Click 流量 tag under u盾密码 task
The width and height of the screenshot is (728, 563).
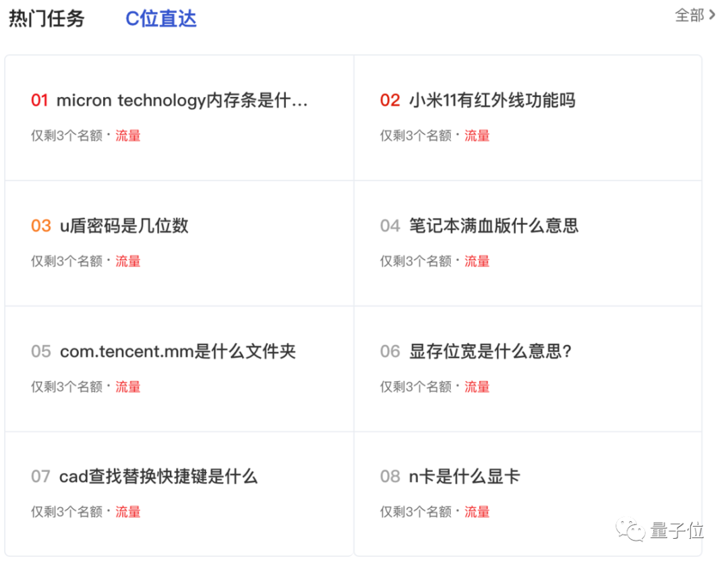click(128, 261)
